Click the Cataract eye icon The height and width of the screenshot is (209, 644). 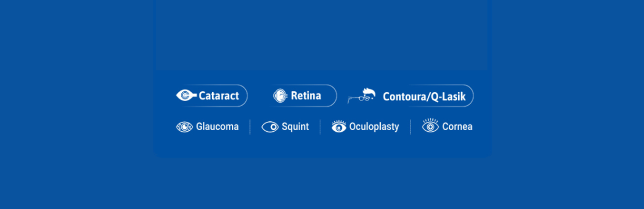[187, 96]
